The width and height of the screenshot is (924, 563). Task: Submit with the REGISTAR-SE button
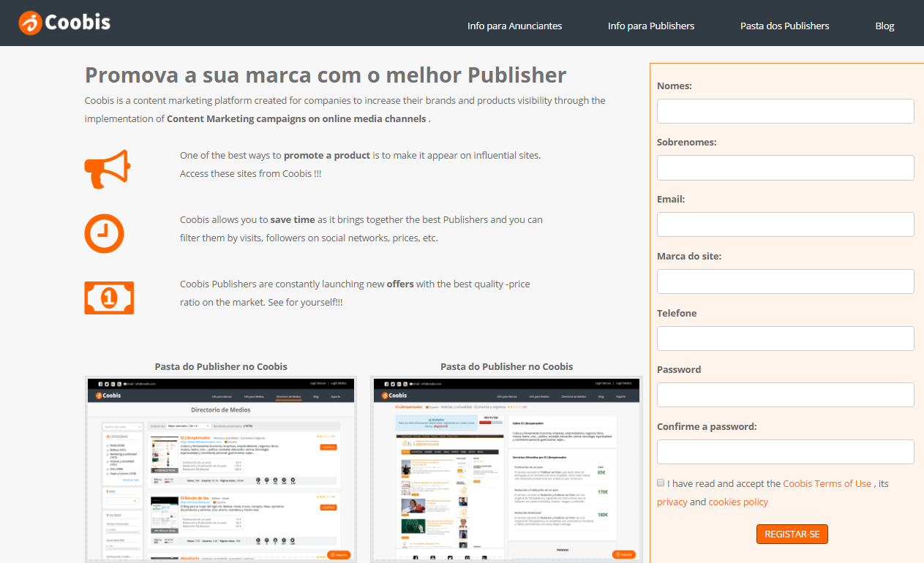click(792, 534)
